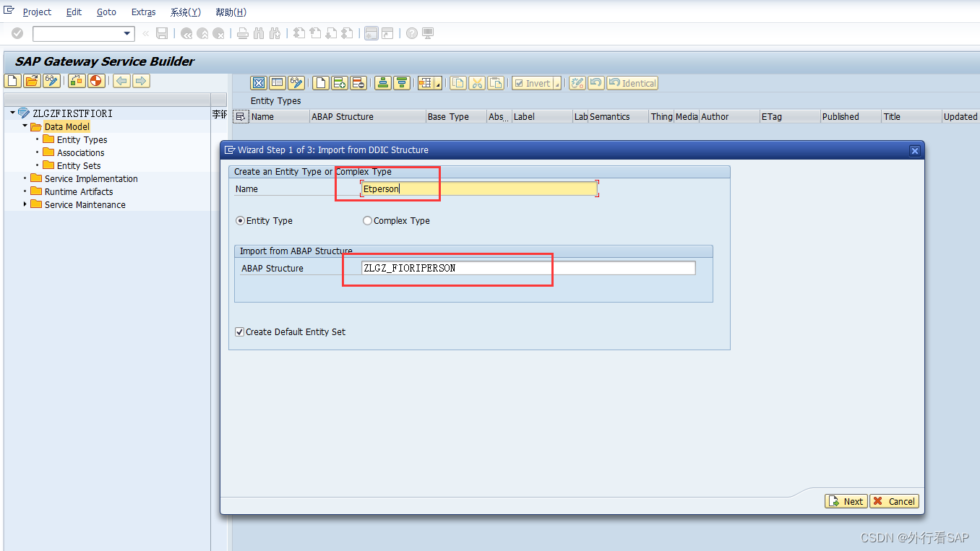Image resolution: width=980 pixels, height=551 pixels.
Task: Click the Cancel button in wizard
Action: (x=895, y=501)
